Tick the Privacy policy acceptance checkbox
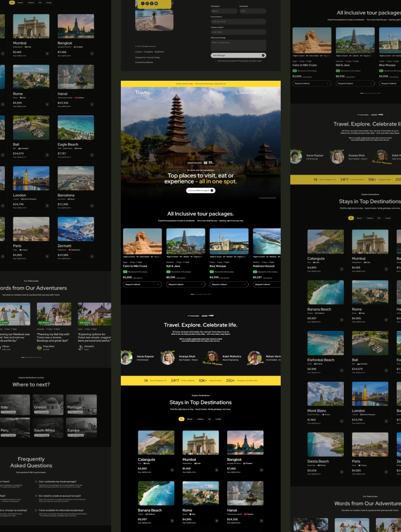 pyautogui.click(x=217, y=61)
